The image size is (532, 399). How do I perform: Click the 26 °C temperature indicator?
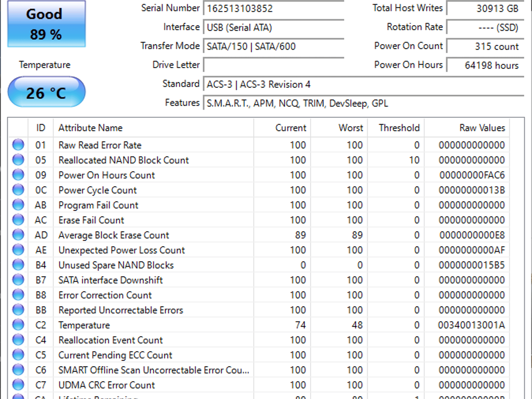(x=46, y=92)
